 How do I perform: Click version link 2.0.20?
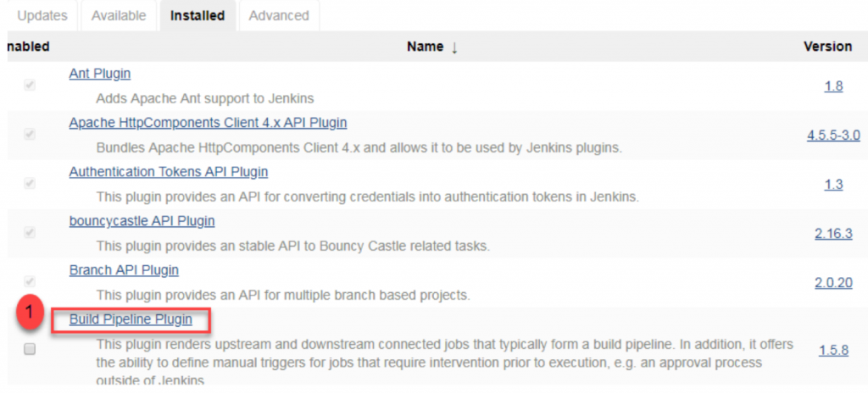click(x=833, y=284)
